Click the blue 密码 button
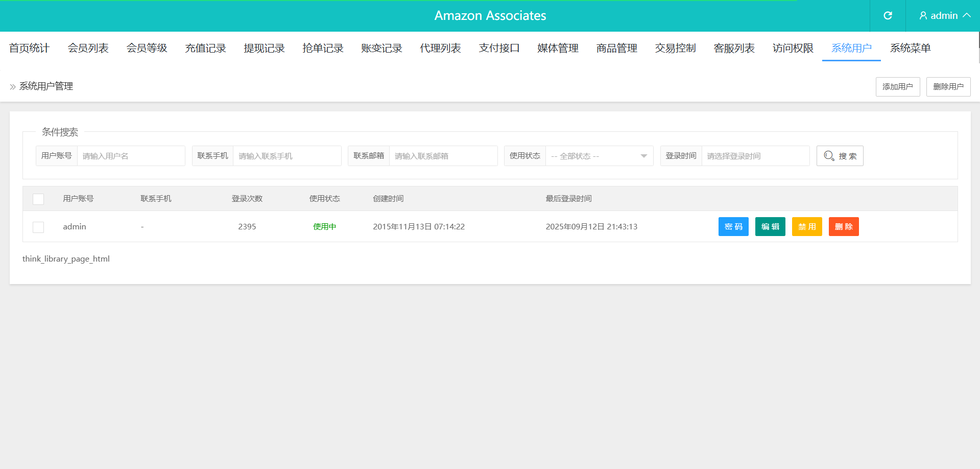 click(x=733, y=227)
